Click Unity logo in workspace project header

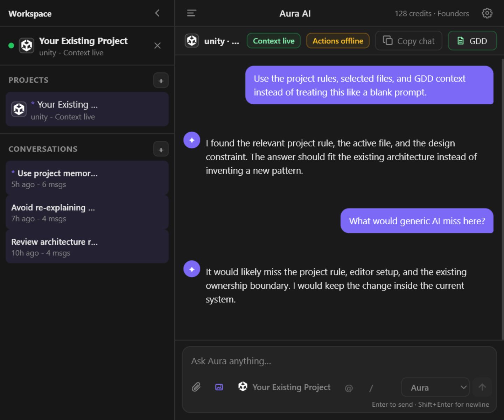27,45
